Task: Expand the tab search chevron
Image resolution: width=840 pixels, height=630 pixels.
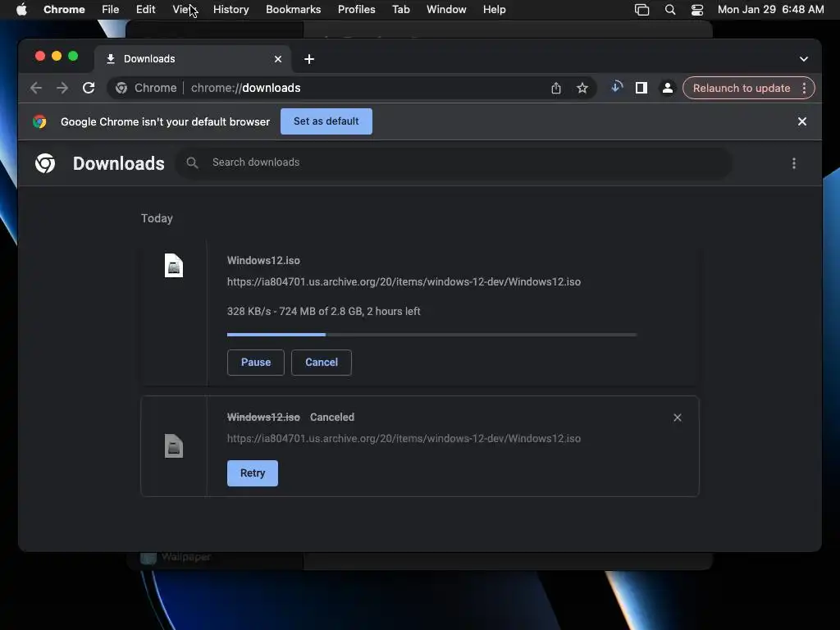Action: click(x=804, y=59)
